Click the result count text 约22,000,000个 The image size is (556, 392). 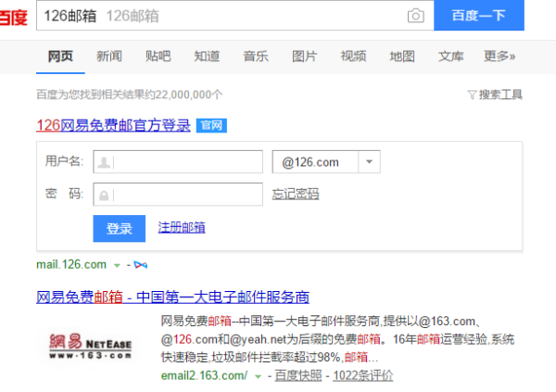183,95
